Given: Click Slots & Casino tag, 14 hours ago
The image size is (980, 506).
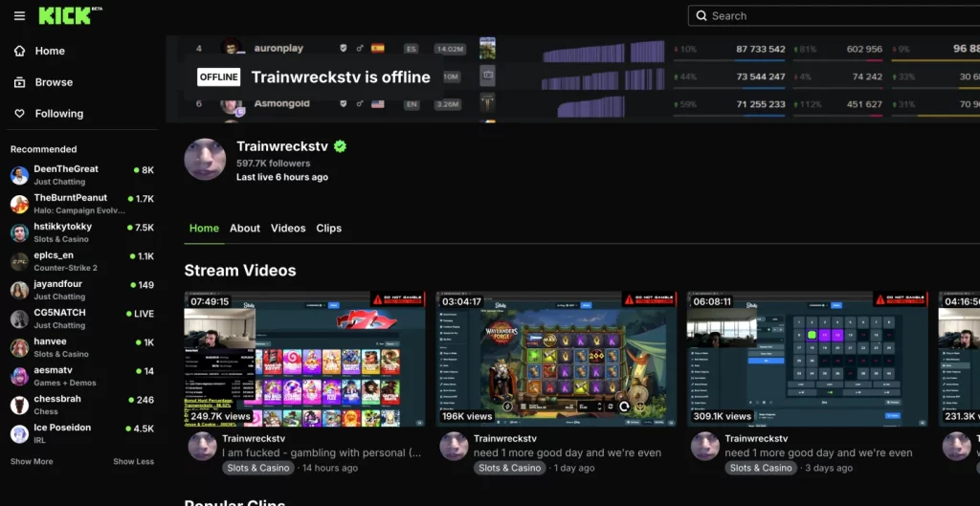Looking at the screenshot, I should pyautogui.click(x=258, y=468).
